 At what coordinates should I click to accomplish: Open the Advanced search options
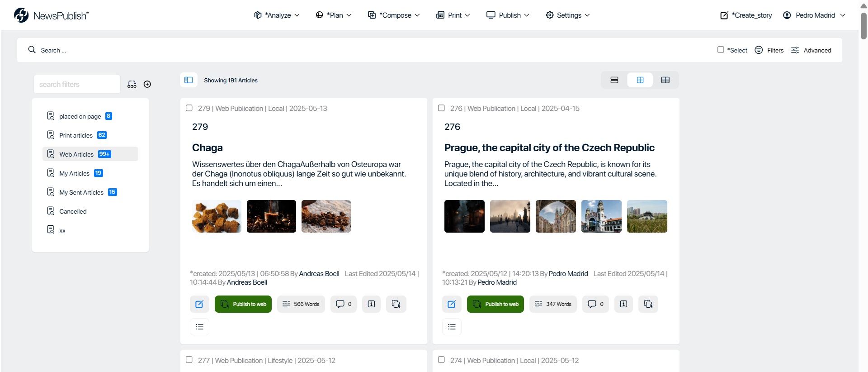tap(811, 50)
